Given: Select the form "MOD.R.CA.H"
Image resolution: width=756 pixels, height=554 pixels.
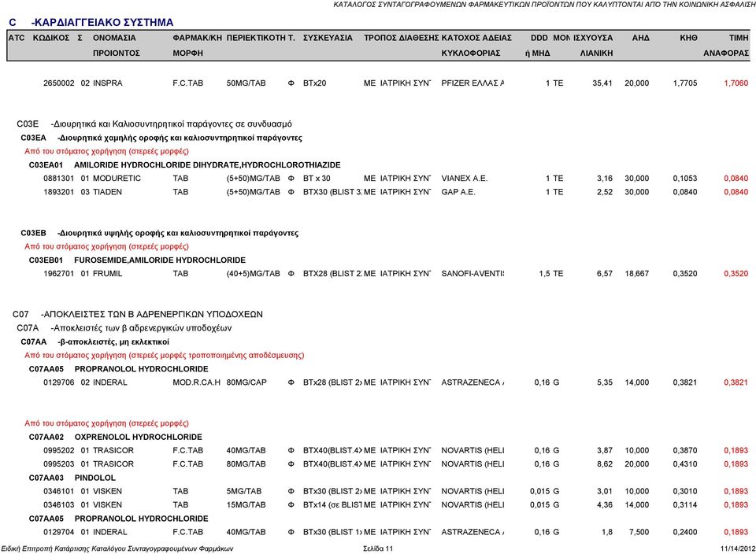Looking at the screenshot, I should tap(196, 382).
